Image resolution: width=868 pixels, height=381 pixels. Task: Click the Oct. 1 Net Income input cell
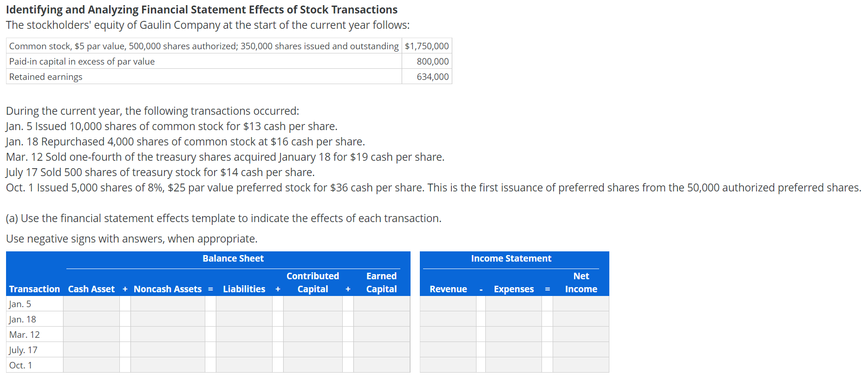[x=581, y=365]
